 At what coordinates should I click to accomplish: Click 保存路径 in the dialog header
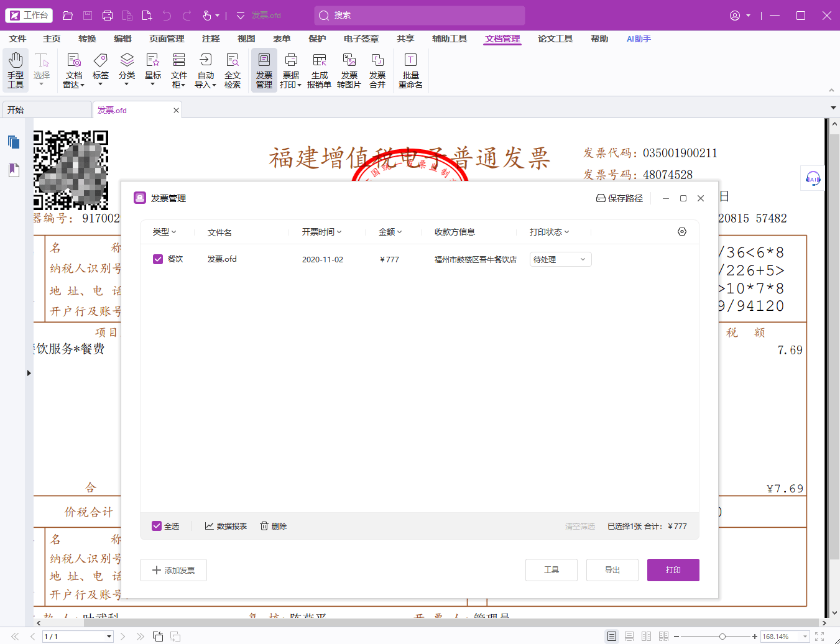619,198
